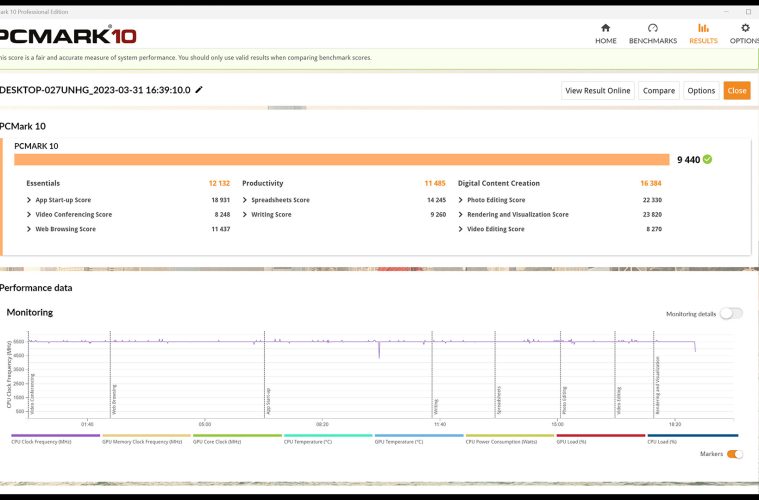
Task: Open the Options gear icon
Action: point(745,28)
